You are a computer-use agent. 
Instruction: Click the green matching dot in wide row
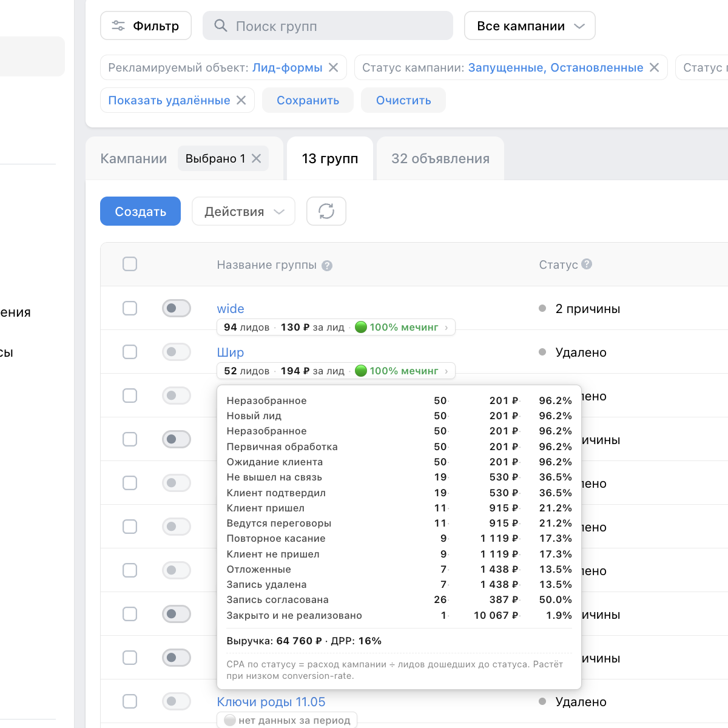point(361,327)
